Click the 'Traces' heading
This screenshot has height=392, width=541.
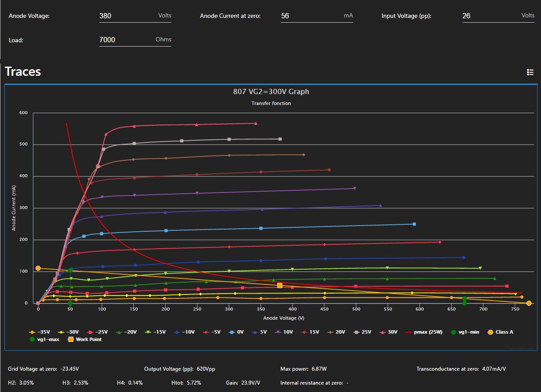coord(23,72)
